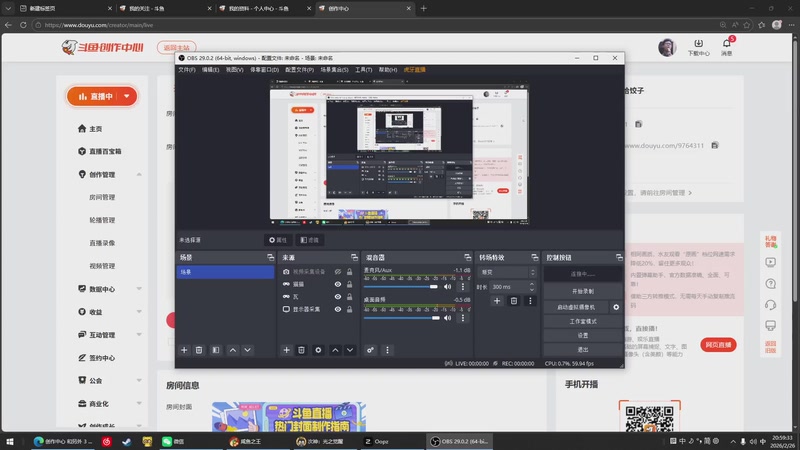This screenshot has width=800, height=450.
Task: Add a new source with plus icon in 来源 panel
Action: coord(286,350)
